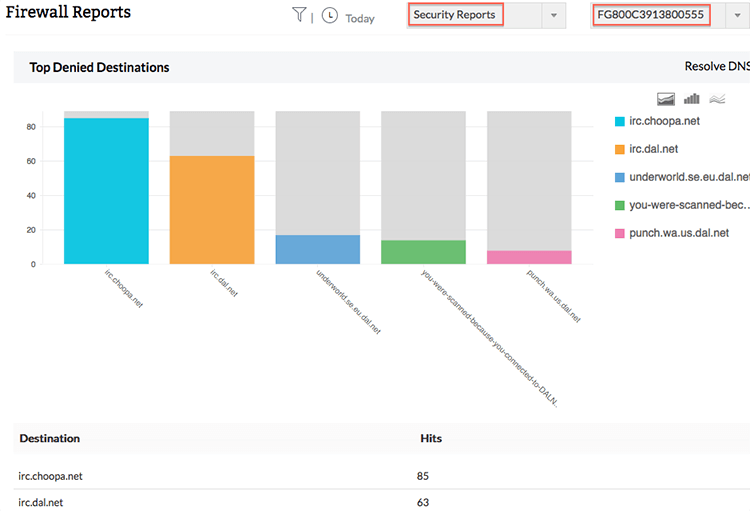Click the green you-were-scanned legend swatch
Image resolution: width=750 pixels, height=511 pixels.
pyautogui.click(x=620, y=205)
